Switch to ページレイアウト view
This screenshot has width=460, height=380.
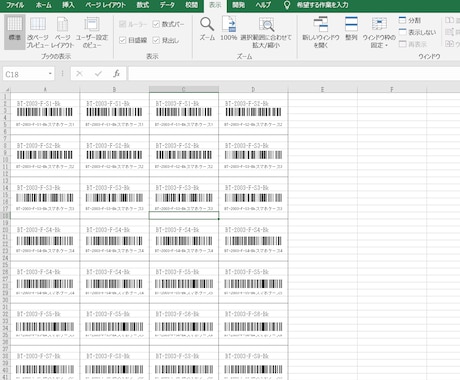[62, 32]
